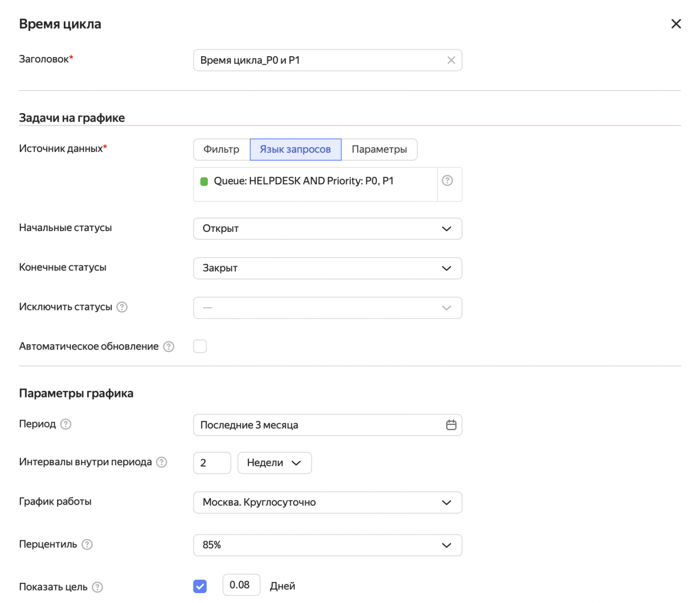
Task: Click the help icon beside the query field
Action: [447, 180]
